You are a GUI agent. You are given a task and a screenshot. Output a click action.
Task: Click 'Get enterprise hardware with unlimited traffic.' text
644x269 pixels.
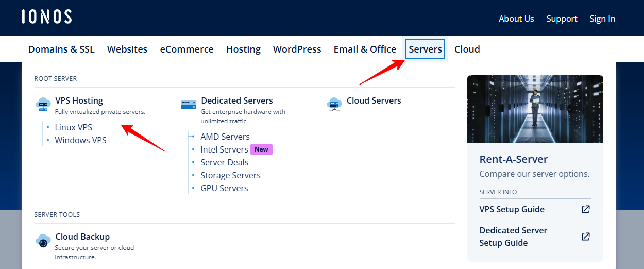243,116
